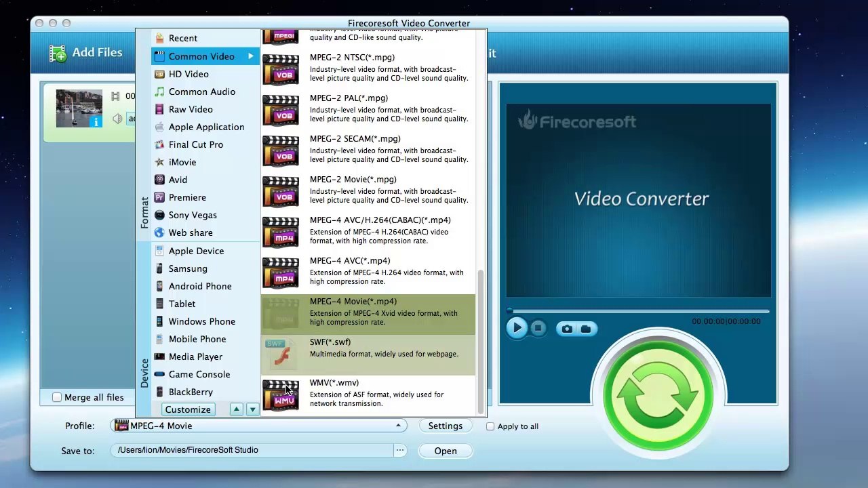This screenshot has width=868, height=488.
Task: Click the Android Phone icon
Action: [x=159, y=286]
